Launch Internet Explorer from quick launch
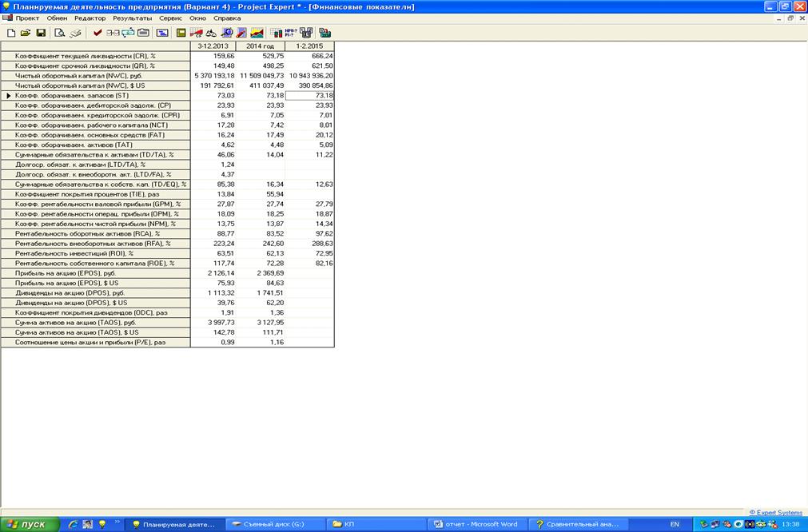 coord(74,524)
